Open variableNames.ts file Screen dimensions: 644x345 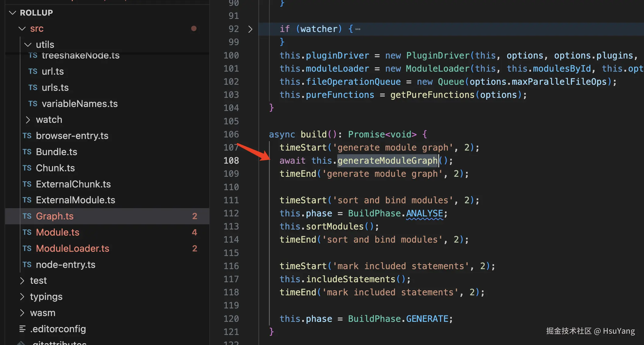(x=80, y=104)
